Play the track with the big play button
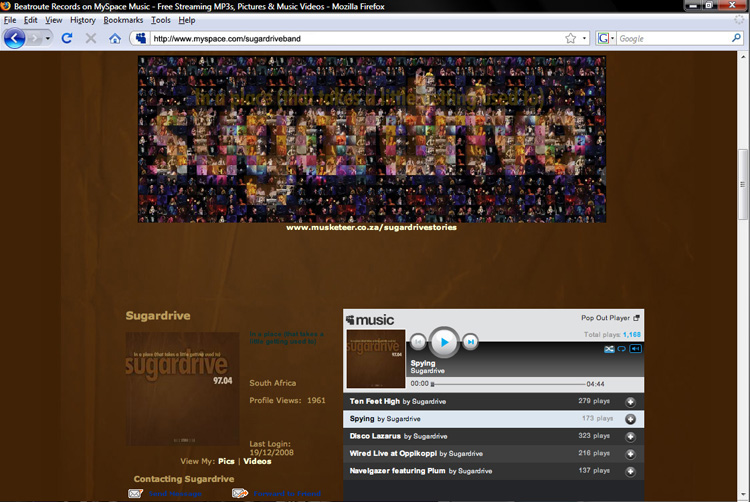The image size is (750, 502). [444, 342]
